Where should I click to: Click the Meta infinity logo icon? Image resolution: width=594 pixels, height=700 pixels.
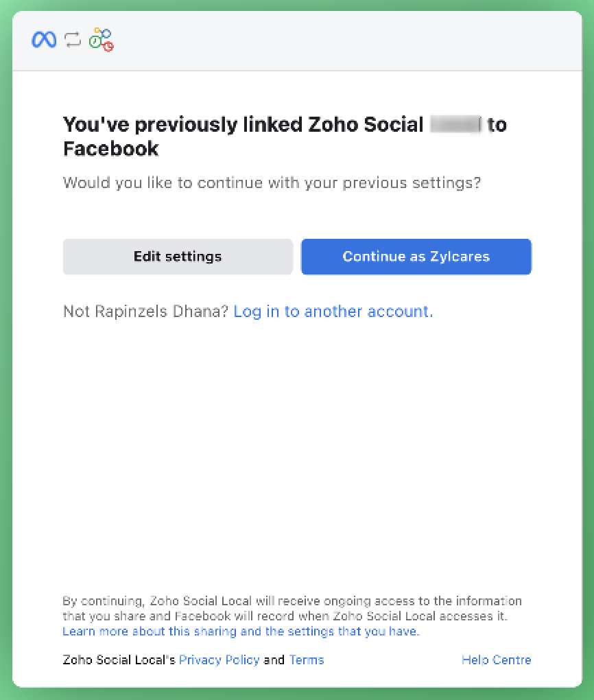pos(44,40)
